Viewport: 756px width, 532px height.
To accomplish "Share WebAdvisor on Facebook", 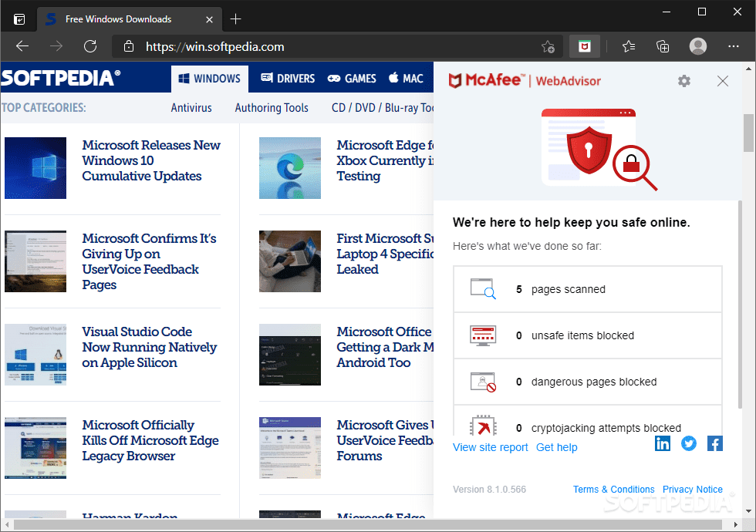I will pos(714,443).
